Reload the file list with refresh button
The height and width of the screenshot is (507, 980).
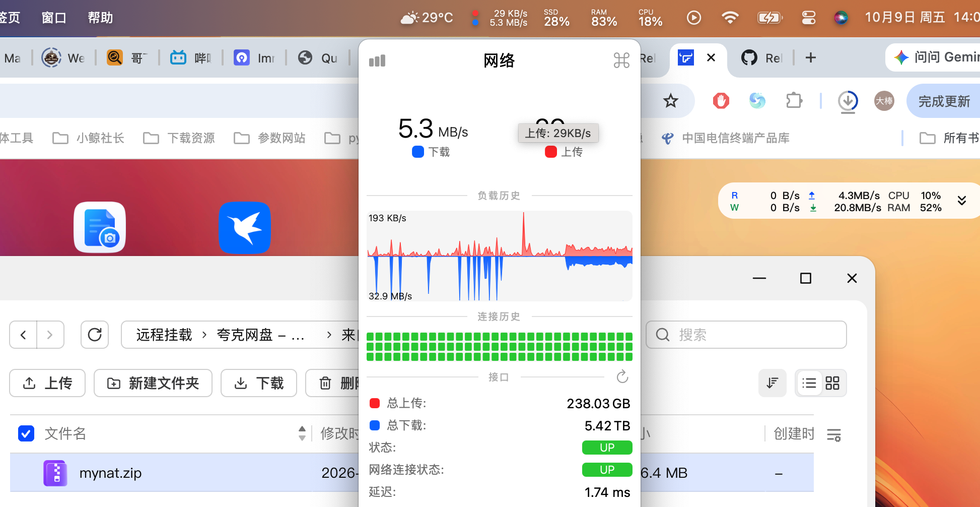pyautogui.click(x=95, y=335)
